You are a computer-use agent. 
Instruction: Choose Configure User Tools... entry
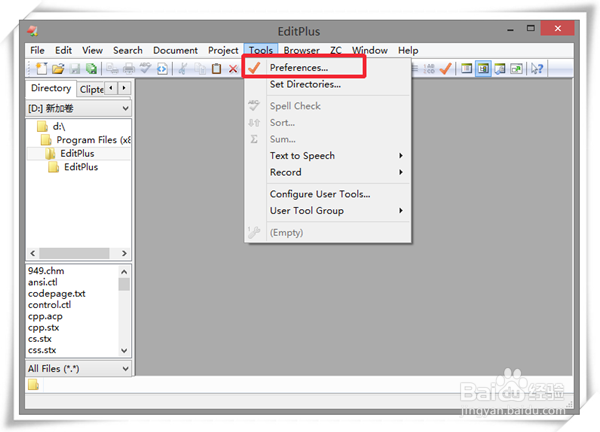[328, 194]
